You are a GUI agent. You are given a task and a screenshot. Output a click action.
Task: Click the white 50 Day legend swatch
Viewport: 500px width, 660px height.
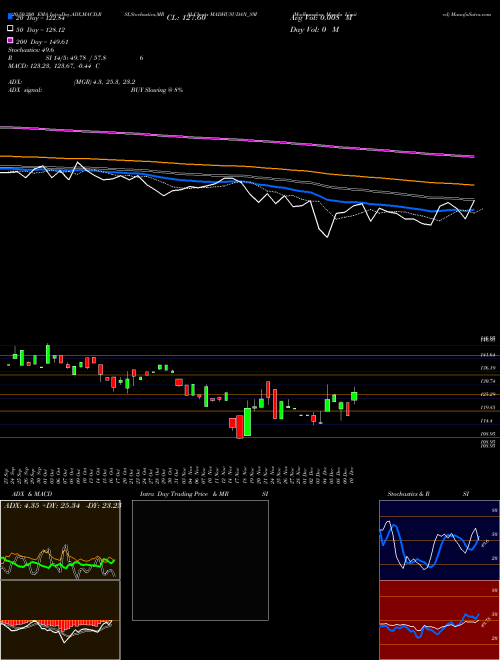(x=10, y=29)
